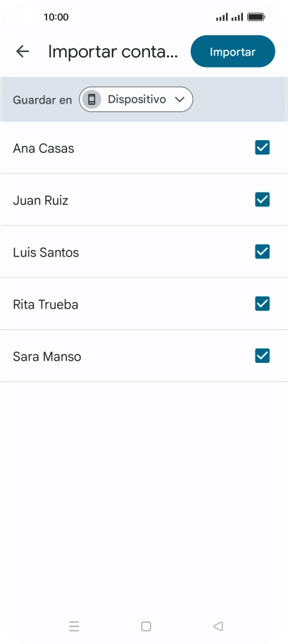Select the Ana Casas contact name
Viewport: 288px width, 644px height.
pyautogui.click(x=44, y=148)
